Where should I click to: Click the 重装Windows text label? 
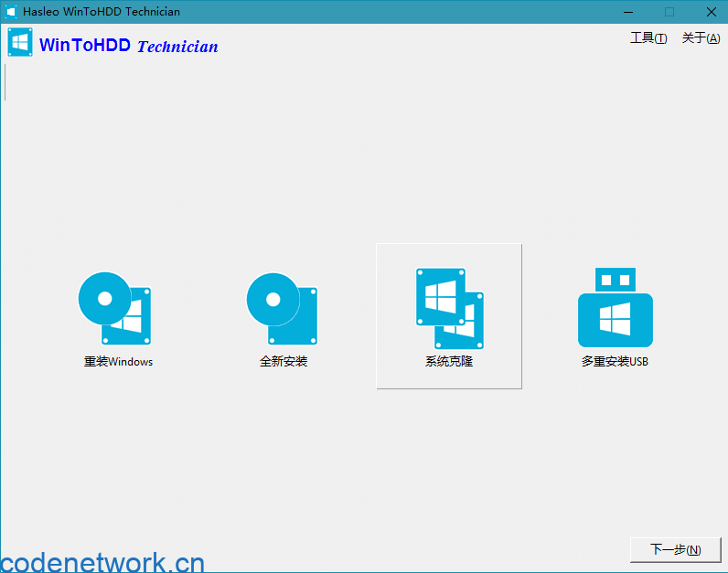[x=118, y=361]
